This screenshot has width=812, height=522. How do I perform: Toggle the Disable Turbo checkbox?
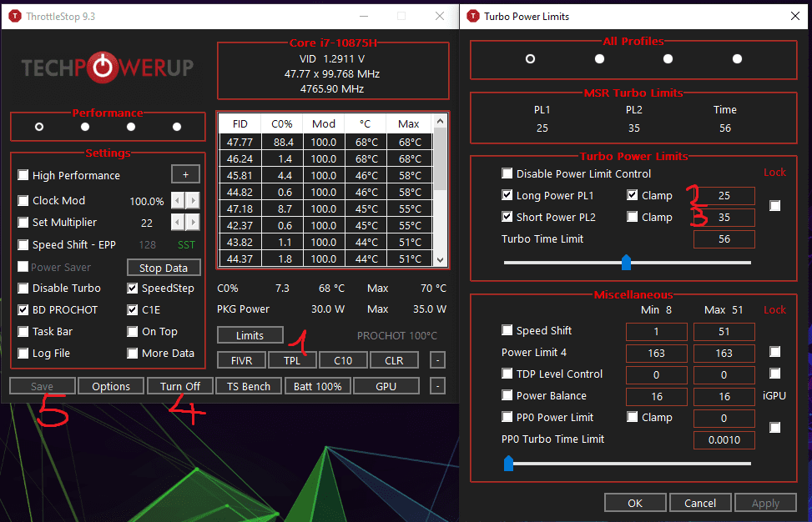coord(23,288)
